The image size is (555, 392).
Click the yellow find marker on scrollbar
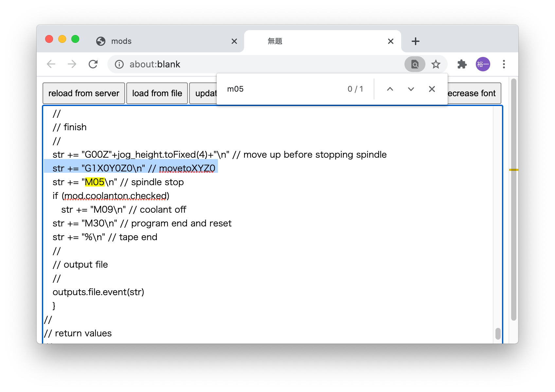pos(513,170)
